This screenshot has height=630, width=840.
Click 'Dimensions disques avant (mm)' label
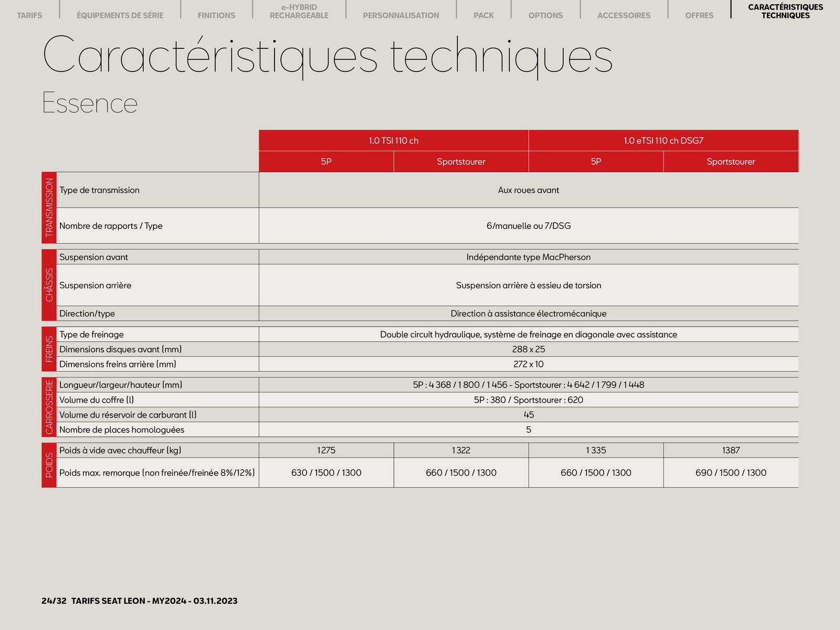tap(120, 349)
